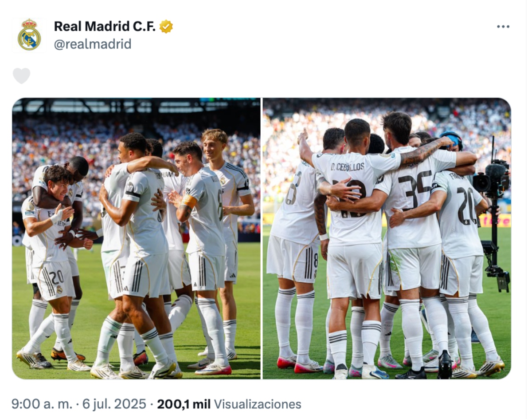Click the Real Madrid crest avatar

coord(29,35)
